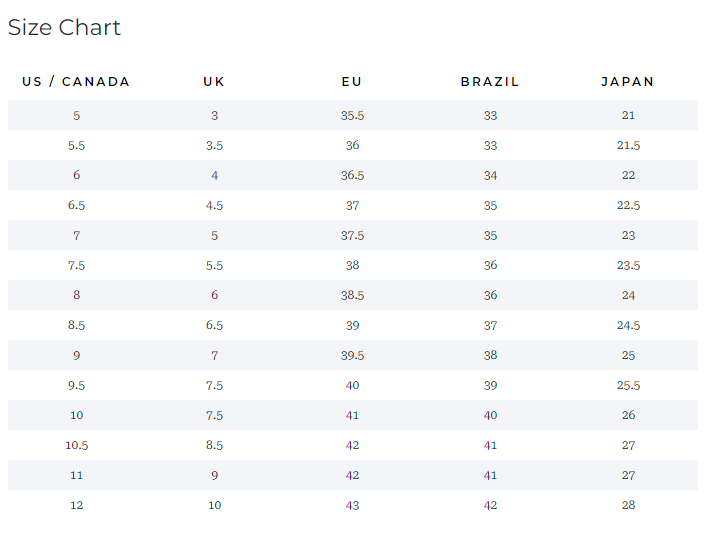Click the UK column header

[x=214, y=82]
